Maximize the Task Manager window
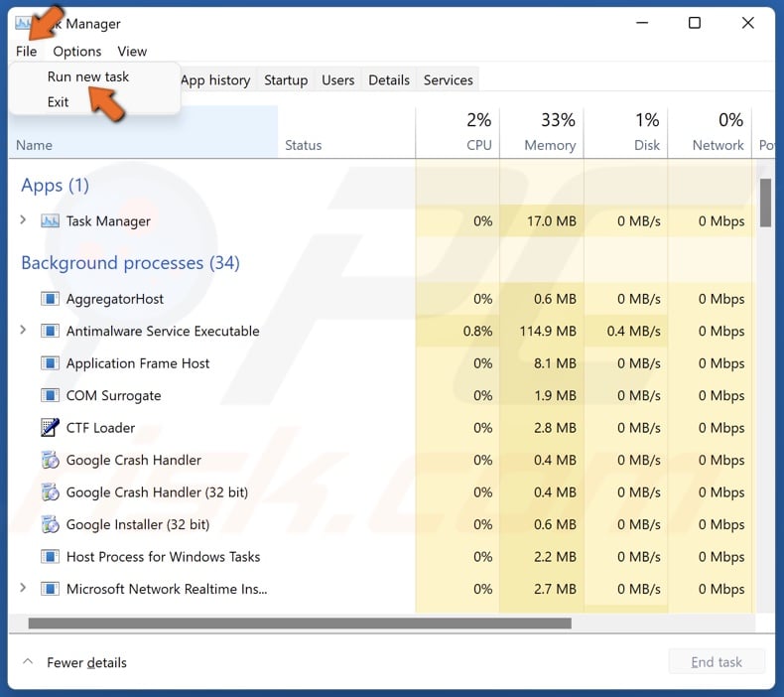 pyautogui.click(x=694, y=23)
